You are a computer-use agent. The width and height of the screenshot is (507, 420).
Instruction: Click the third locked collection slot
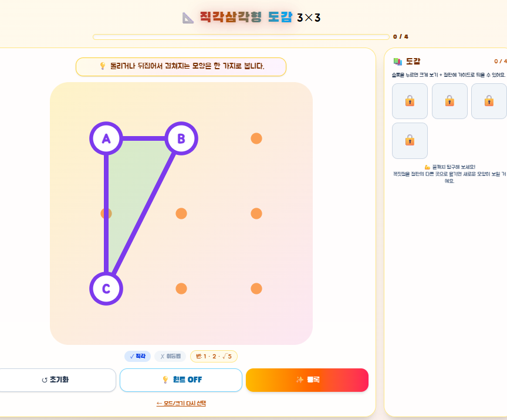489,101
